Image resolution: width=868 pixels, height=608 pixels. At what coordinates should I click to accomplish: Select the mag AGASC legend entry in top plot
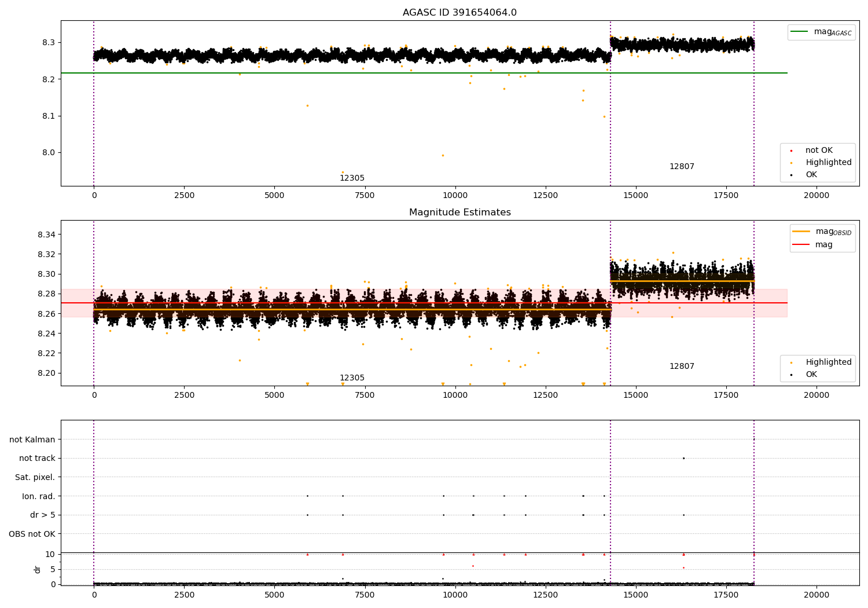pyautogui.click(x=821, y=32)
